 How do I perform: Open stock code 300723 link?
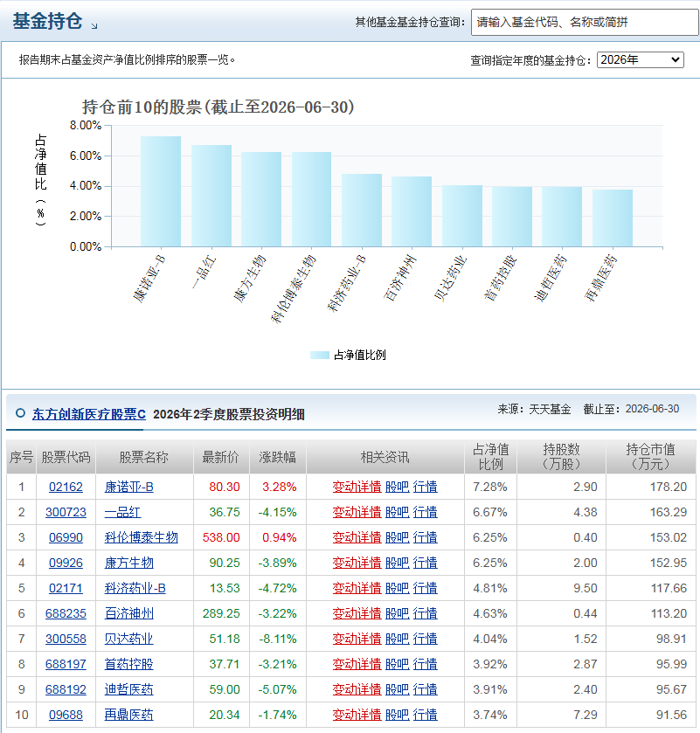pyautogui.click(x=66, y=512)
